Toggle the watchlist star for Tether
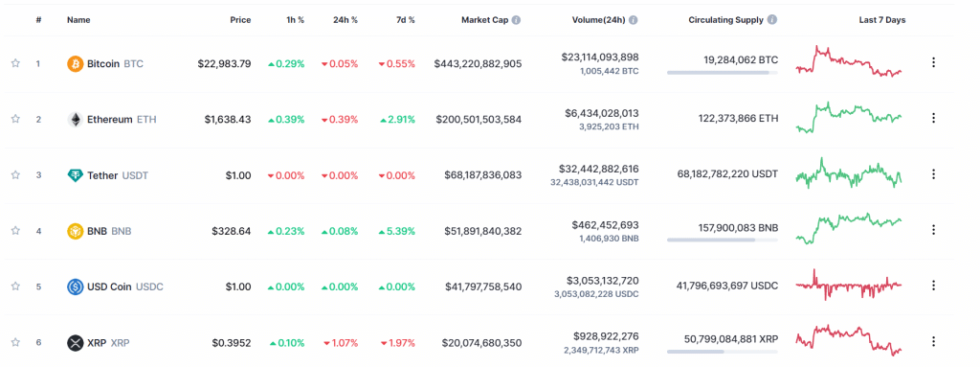 click(15, 174)
